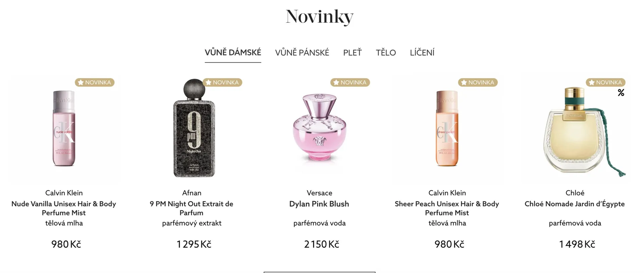This screenshot has width=644, height=273.
Task: Click the percent discount icon on Chloé
Action: point(621,93)
